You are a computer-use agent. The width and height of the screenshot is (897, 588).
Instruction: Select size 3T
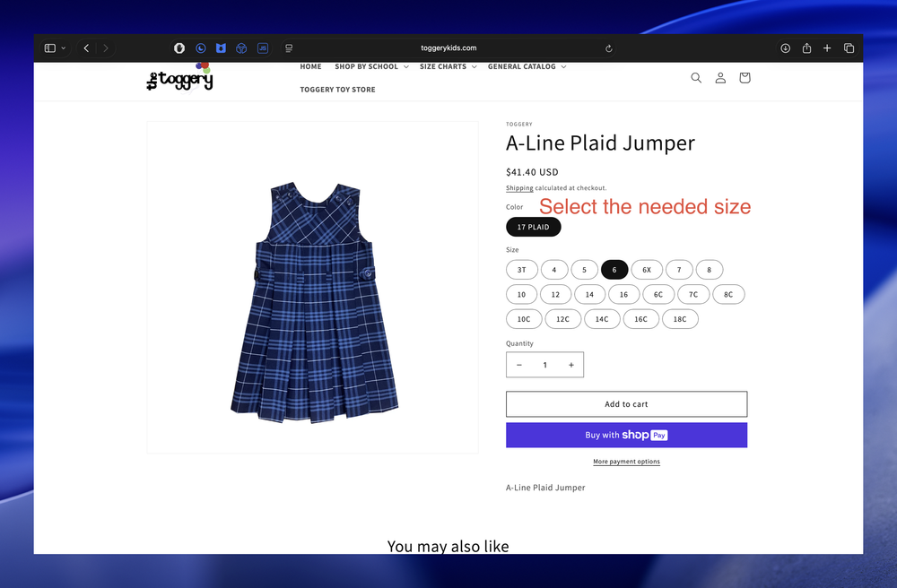522,270
